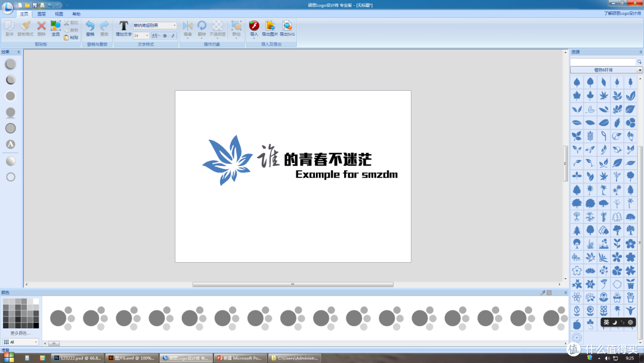Choose the white swatch in gray palette

36,302
